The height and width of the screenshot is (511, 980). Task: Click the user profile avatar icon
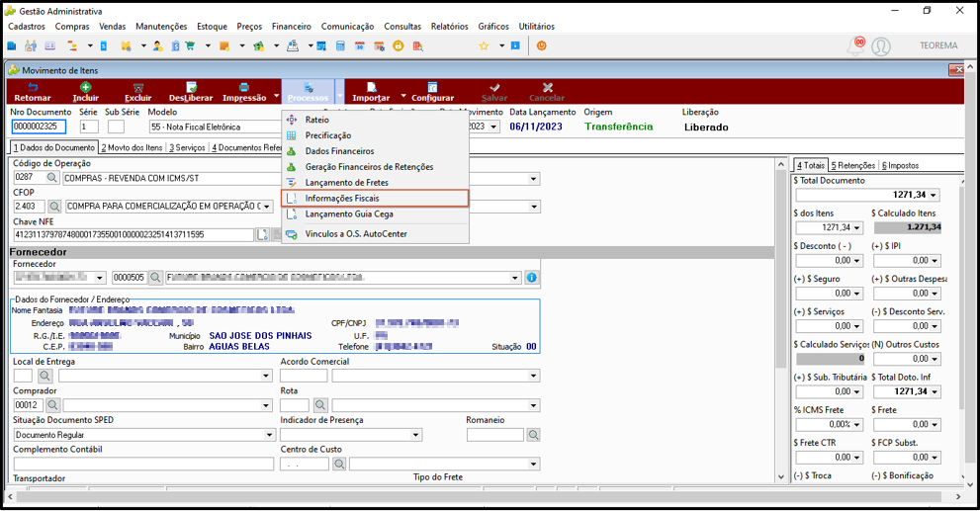[x=881, y=46]
